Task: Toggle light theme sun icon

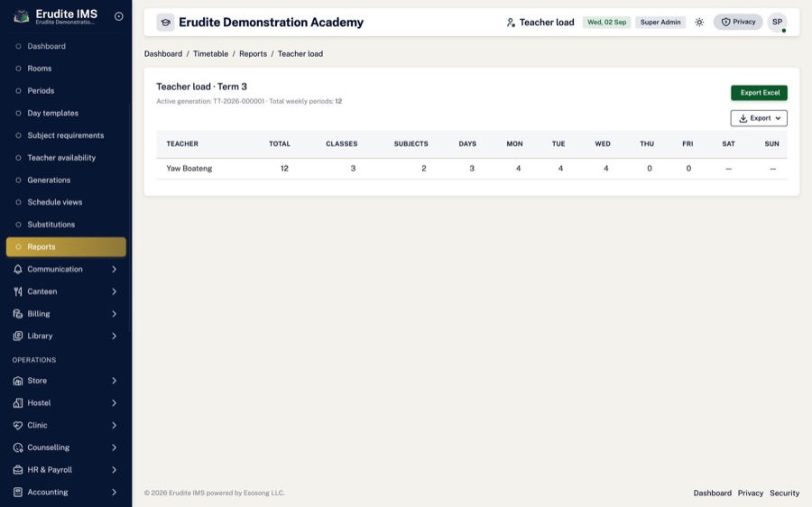Action: tap(699, 23)
